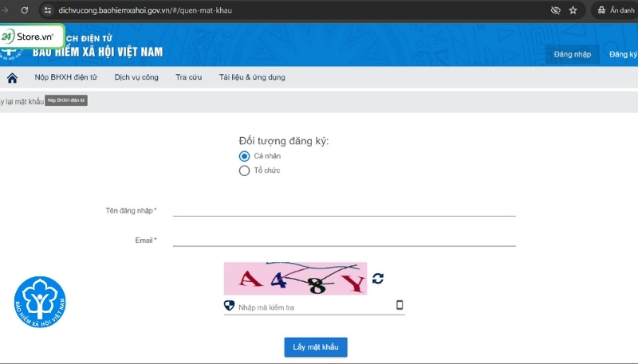Image resolution: width=638 pixels, height=364 pixels.
Task: Click the Lấy mật khẩu button
Action: click(316, 347)
